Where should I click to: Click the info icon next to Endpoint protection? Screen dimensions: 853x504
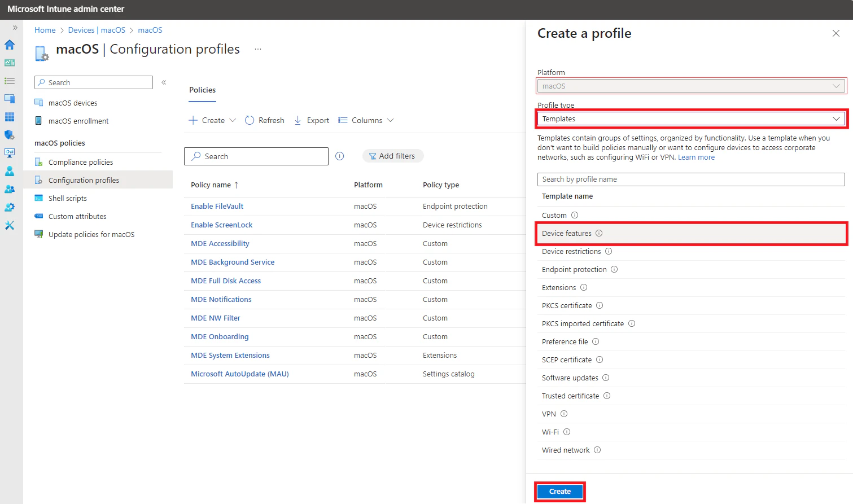[x=614, y=269]
